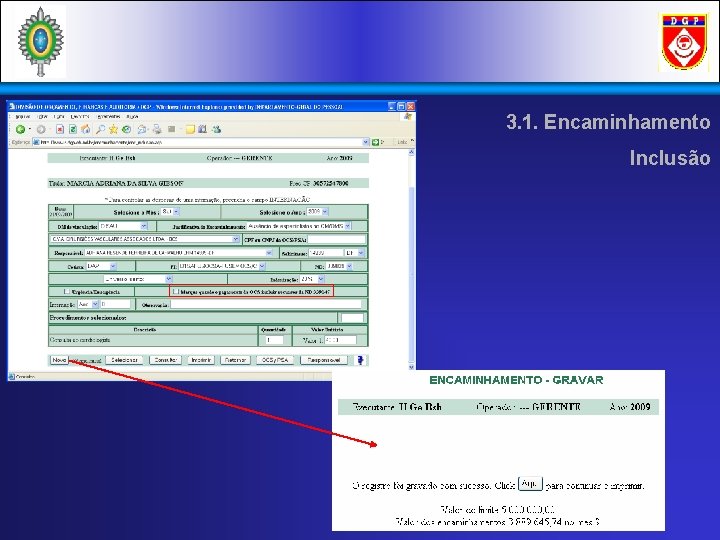
Task: Click the Novo button
Action: tap(59, 360)
